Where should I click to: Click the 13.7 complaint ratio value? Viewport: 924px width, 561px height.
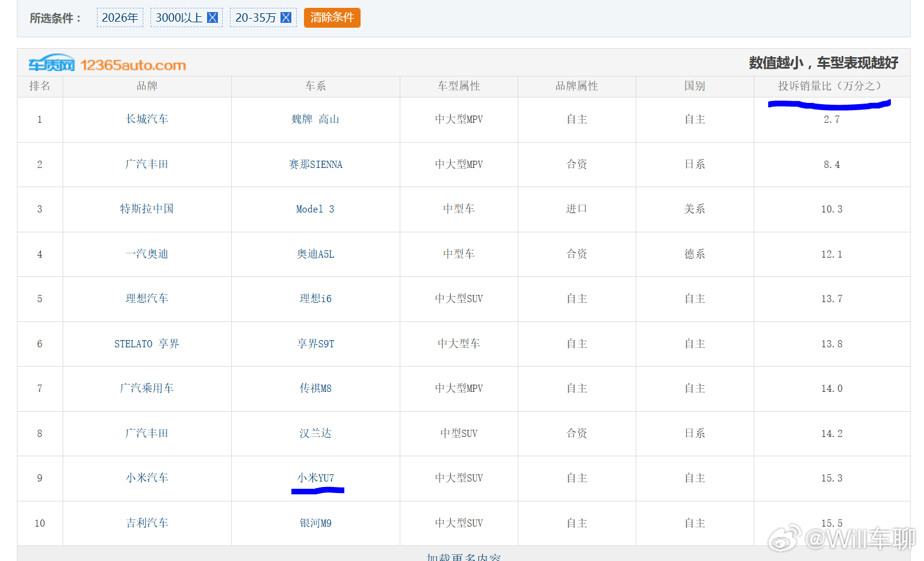832,299
